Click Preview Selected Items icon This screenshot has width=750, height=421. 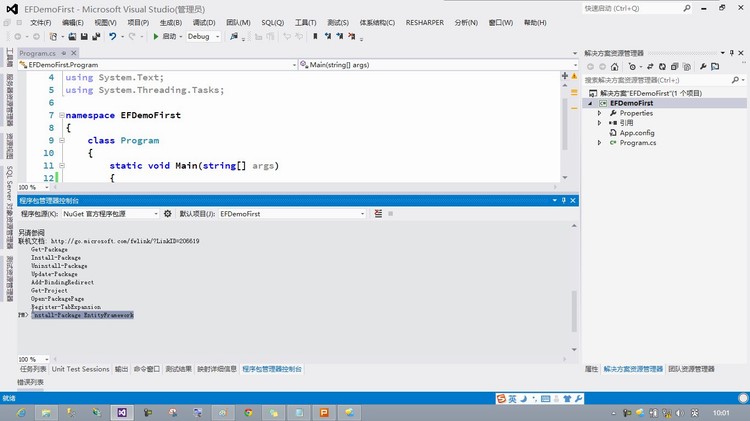click(716, 66)
